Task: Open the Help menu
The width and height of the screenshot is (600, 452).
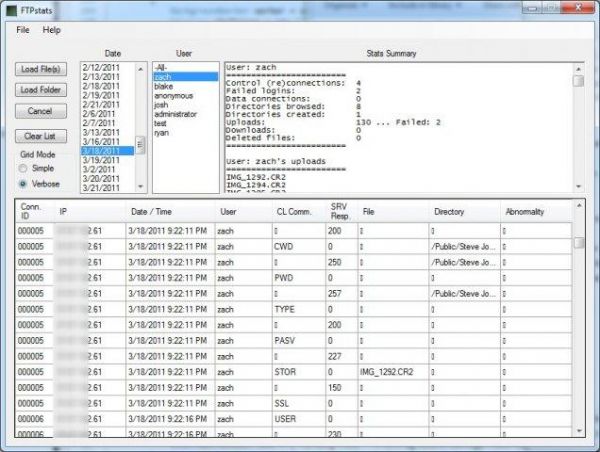Action: tap(51, 31)
